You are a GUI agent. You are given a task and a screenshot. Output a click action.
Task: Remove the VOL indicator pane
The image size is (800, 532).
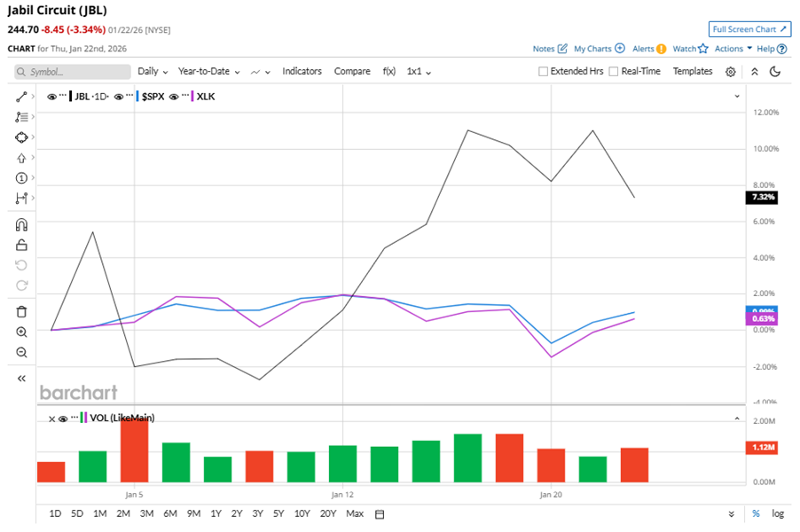click(x=51, y=419)
